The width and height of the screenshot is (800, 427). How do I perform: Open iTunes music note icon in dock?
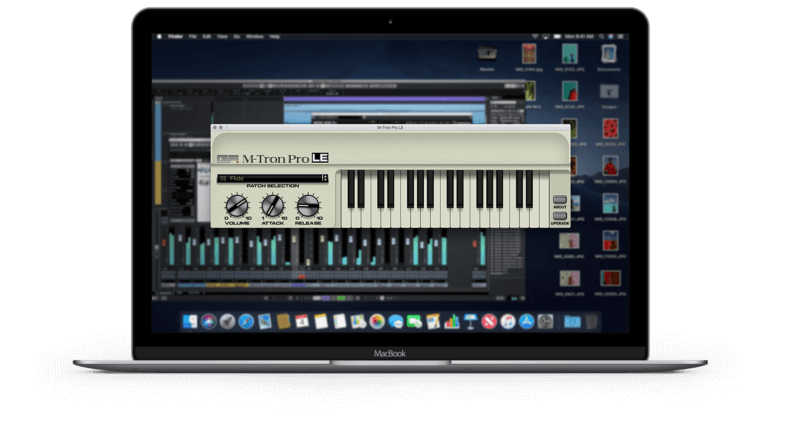(x=508, y=322)
